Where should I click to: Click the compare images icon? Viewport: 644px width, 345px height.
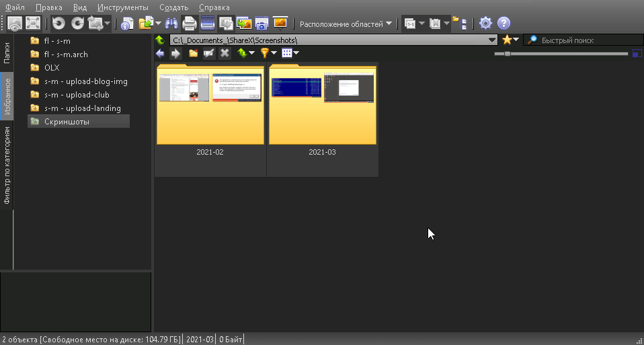pos(244,24)
